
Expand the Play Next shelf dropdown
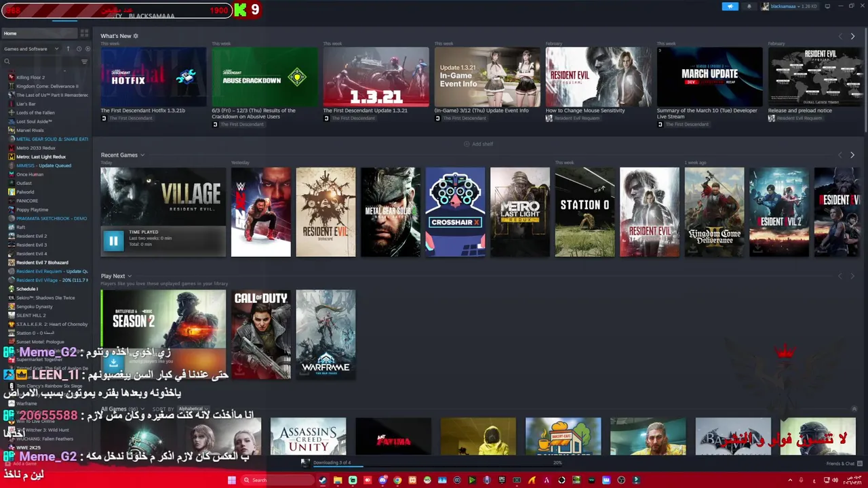(x=130, y=276)
